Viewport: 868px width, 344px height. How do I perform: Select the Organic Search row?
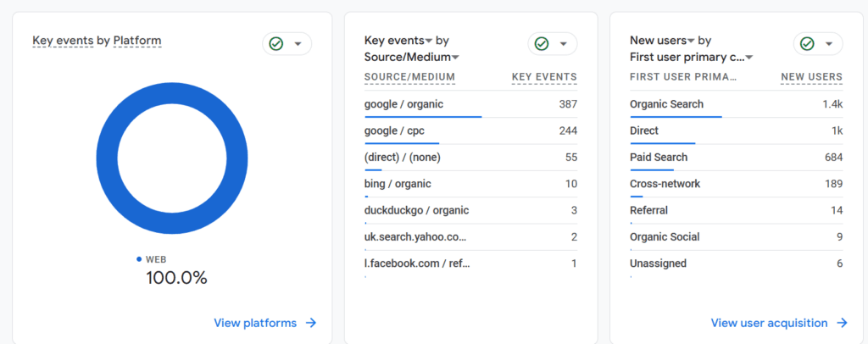tap(737, 104)
